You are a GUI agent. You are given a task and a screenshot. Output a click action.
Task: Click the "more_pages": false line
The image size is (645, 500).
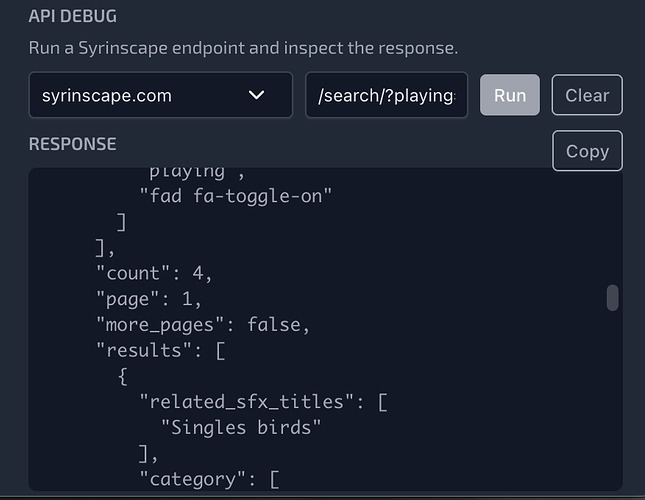click(203, 325)
